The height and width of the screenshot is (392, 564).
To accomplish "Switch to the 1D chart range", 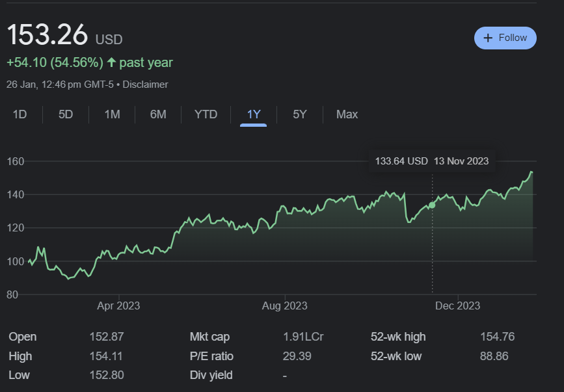I will [x=20, y=114].
